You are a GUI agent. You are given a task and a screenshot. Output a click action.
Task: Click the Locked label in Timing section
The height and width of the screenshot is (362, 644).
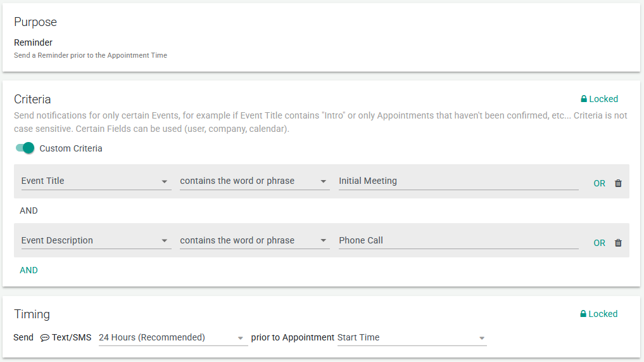click(x=603, y=314)
